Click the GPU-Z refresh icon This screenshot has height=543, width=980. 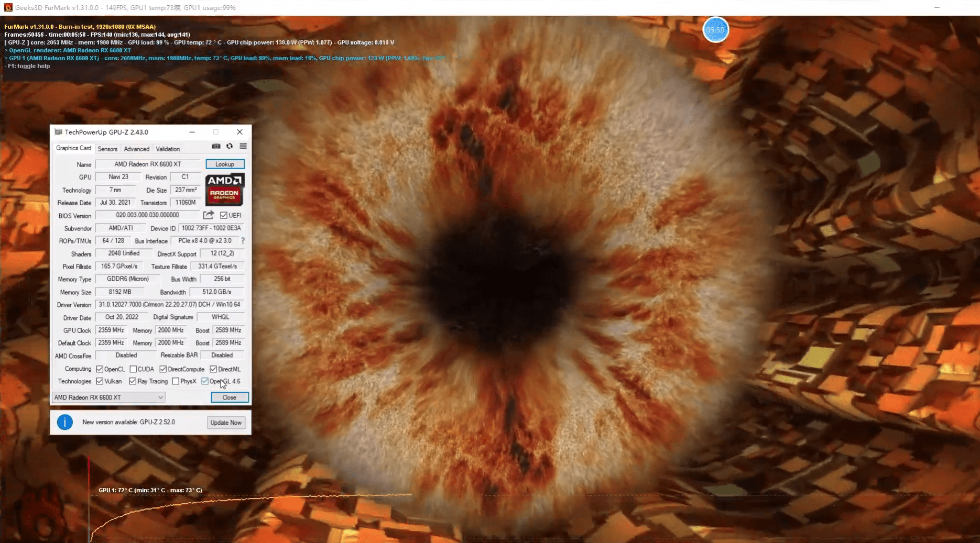click(x=230, y=146)
